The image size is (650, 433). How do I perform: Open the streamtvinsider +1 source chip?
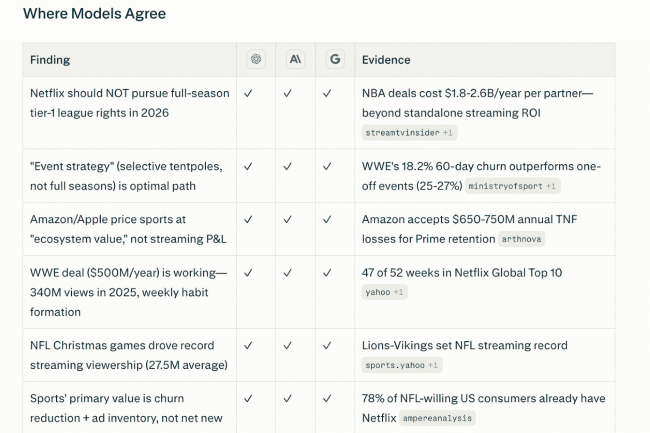(409, 133)
